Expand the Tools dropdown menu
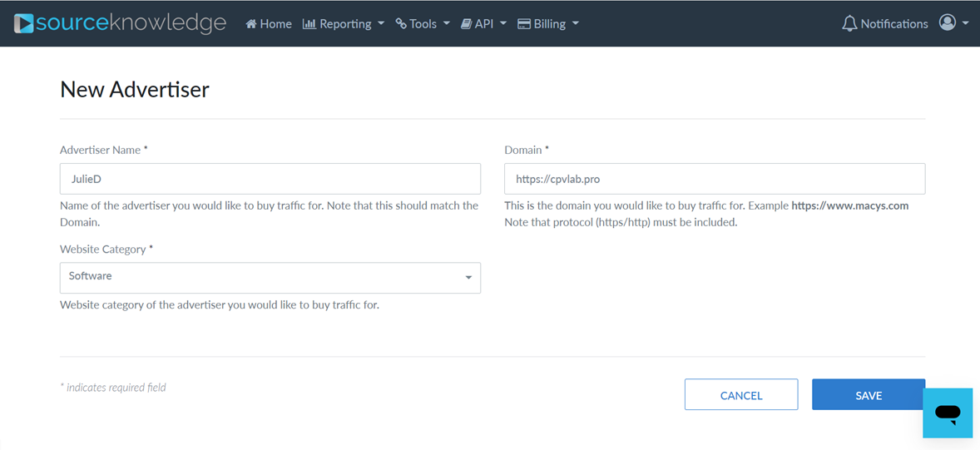The image size is (980, 450). pyautogui.click(x=423, y=24)
